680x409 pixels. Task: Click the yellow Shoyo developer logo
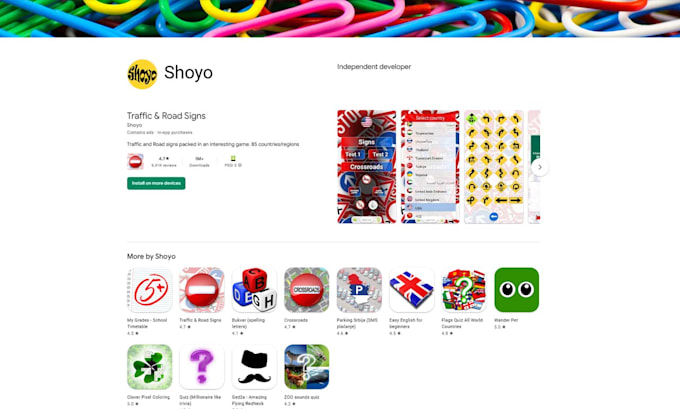coord(142,74)
